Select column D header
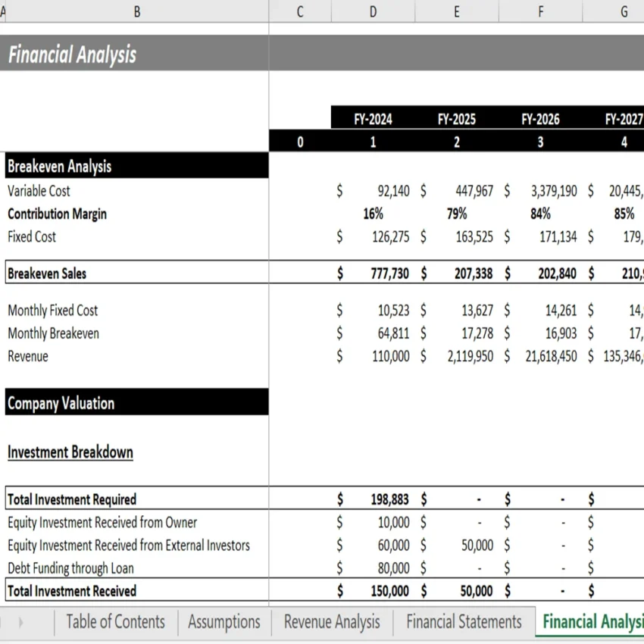The width and height of the screenshot is (644, 644). pyautogui.click(x=373, y=11)
